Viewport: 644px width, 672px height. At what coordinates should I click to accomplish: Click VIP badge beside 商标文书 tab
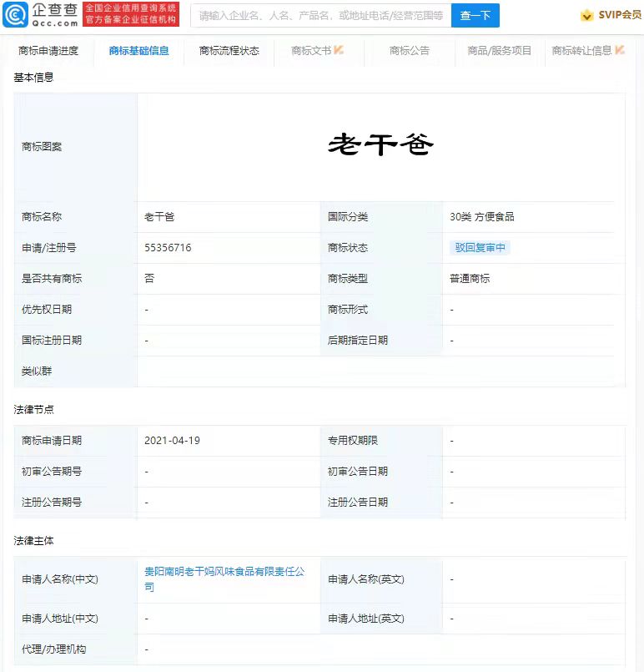click(x=339, y=50)
